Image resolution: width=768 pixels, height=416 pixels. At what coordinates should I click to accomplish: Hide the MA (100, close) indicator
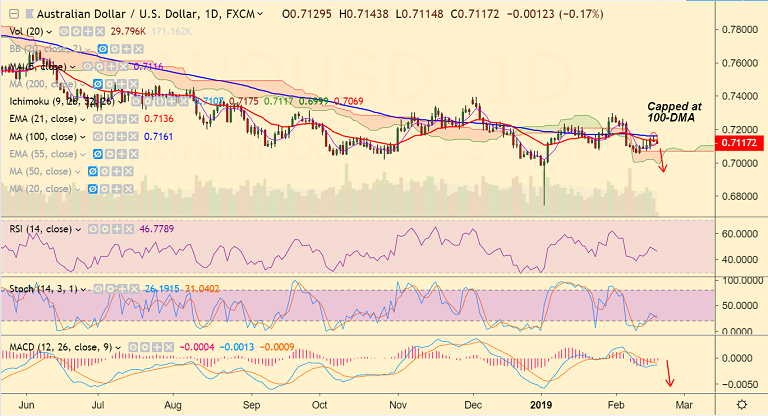pos(97,137)
